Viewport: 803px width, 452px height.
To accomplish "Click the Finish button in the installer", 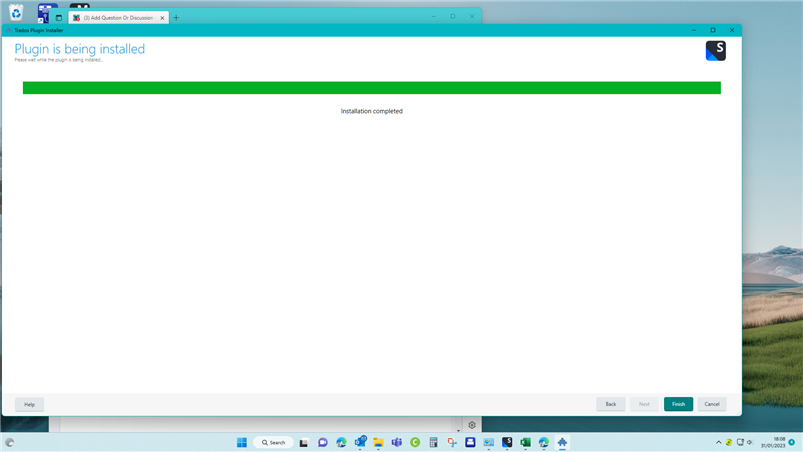I will [678, 404].
